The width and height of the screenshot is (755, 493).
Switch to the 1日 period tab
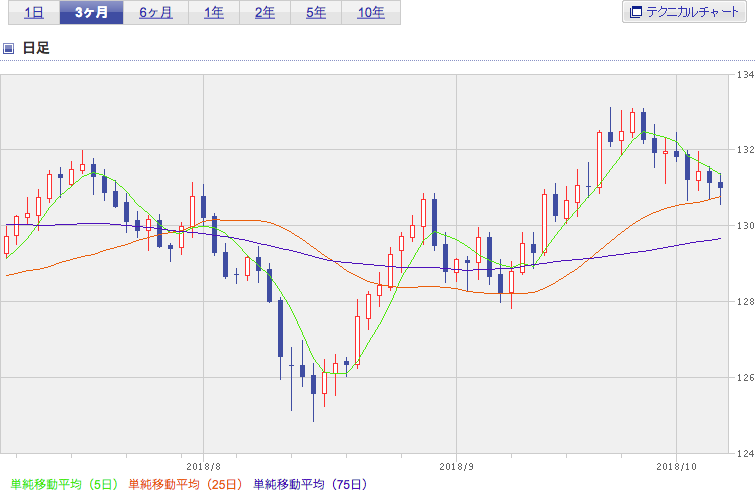click(x=34, y=13)
